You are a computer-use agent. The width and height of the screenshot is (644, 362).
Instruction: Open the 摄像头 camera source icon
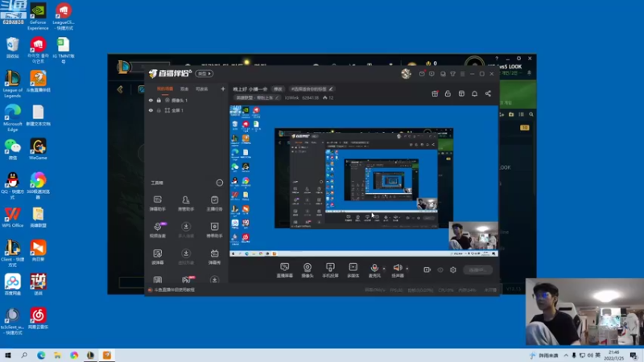tap(308, 270)
